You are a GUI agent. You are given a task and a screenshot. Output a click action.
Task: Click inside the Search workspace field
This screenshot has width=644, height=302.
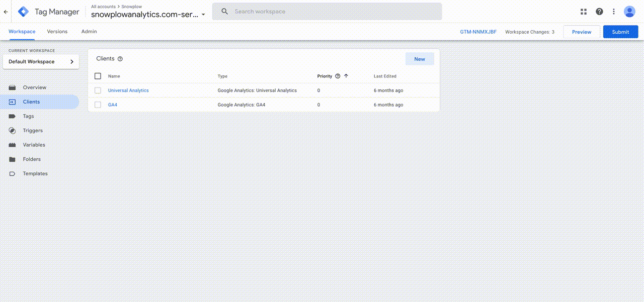point(327,11)
